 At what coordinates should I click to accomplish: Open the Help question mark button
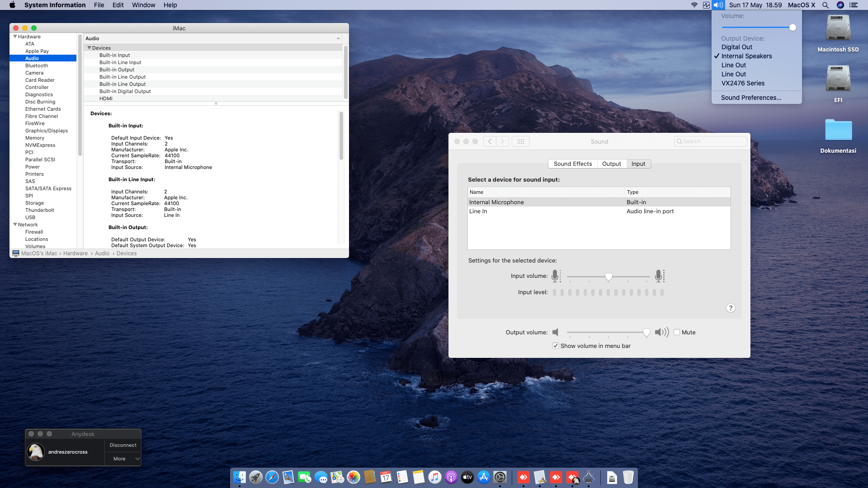coord(731,308)
